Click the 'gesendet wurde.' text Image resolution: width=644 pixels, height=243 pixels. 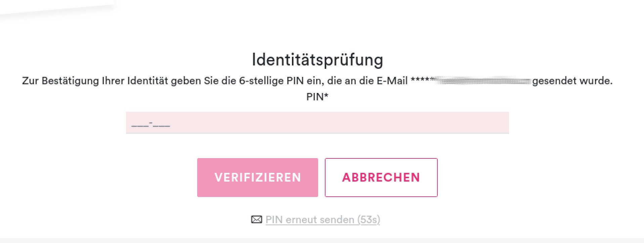pos(572,81)
